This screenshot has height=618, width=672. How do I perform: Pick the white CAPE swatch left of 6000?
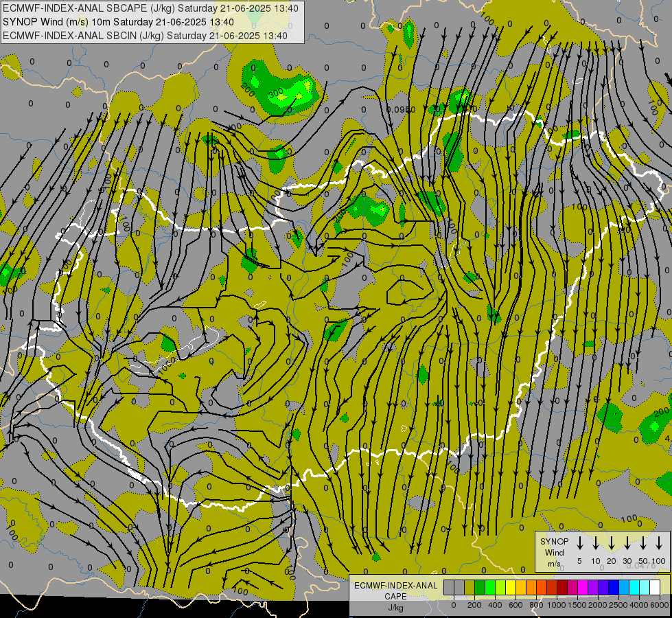[656, 587]
